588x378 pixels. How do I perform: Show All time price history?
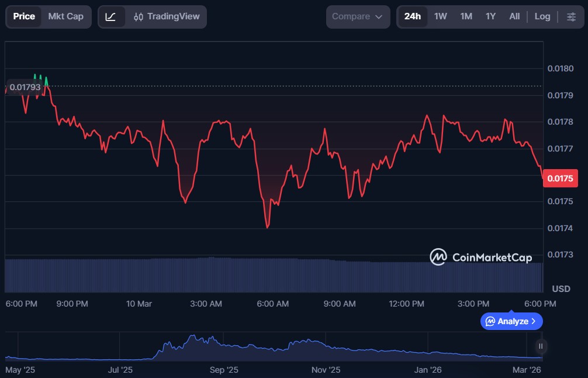[514, 16]
